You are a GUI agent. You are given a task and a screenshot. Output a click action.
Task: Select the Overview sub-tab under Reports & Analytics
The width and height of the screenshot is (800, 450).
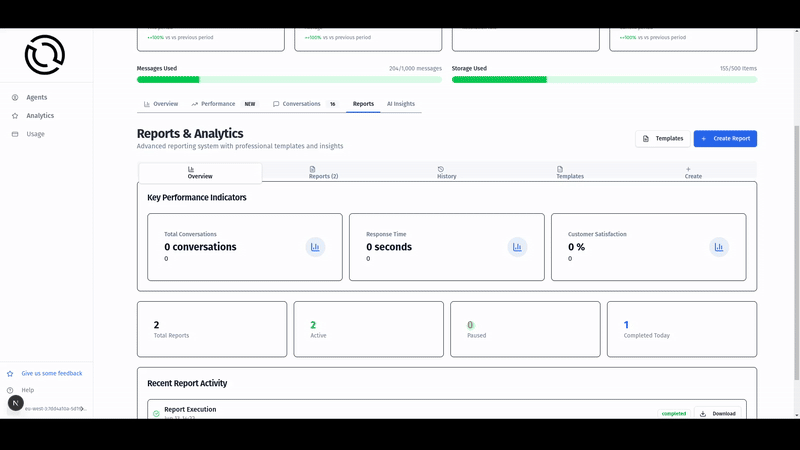tap(200, 172)
